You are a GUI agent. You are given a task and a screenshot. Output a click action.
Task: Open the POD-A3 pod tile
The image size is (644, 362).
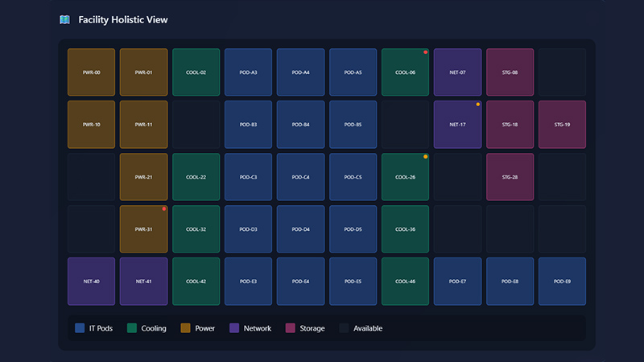pos(248,72)
